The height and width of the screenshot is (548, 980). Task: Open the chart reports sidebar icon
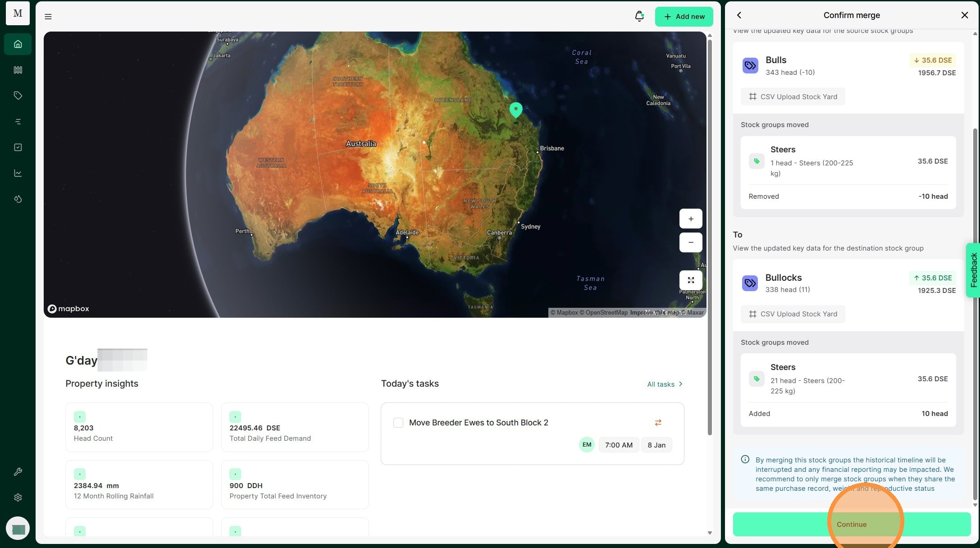(18, 173)
